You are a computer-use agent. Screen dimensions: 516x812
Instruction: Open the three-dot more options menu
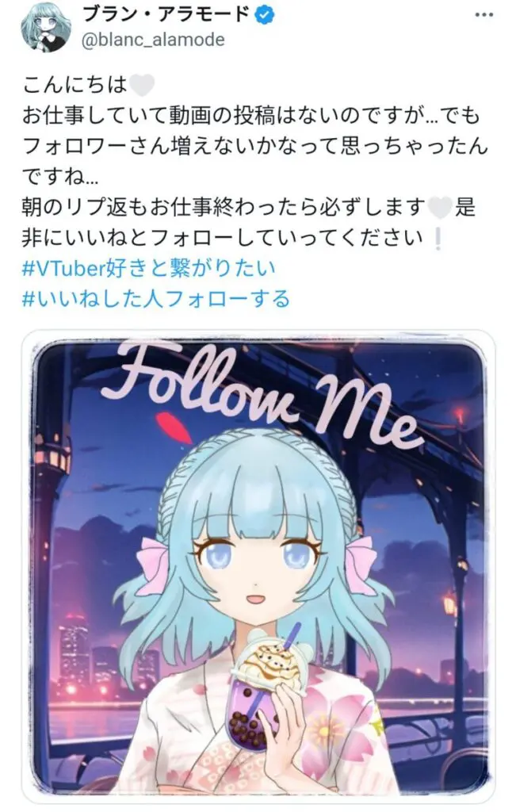(x=484, y=15)
